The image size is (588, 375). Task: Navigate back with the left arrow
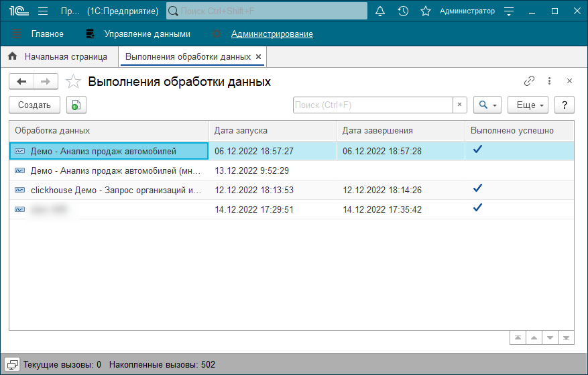tap(21, 81)
